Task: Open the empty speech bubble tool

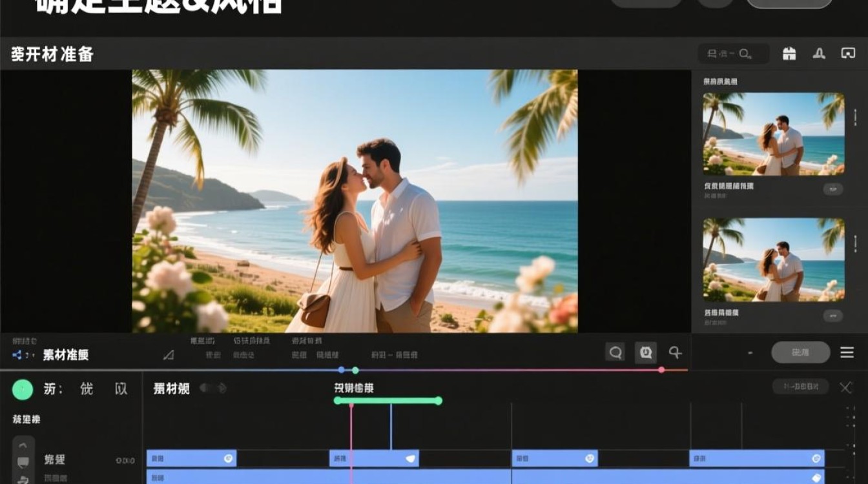Action: point(615,352)
